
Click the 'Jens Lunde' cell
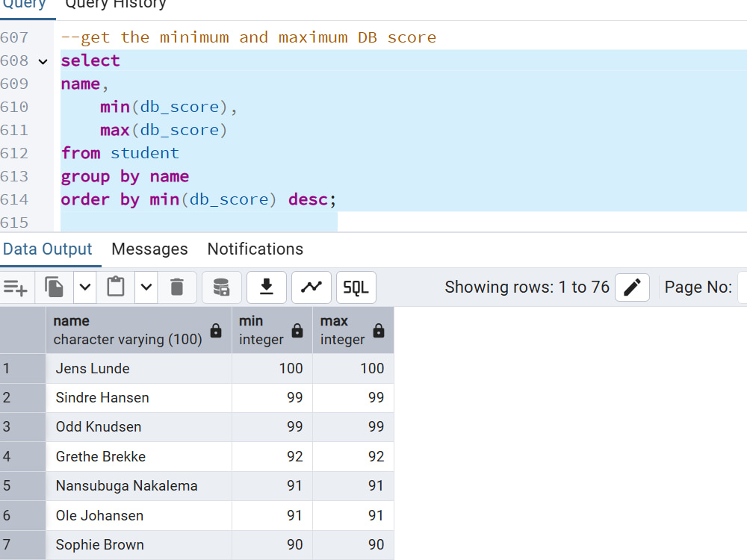click(139, 369)
